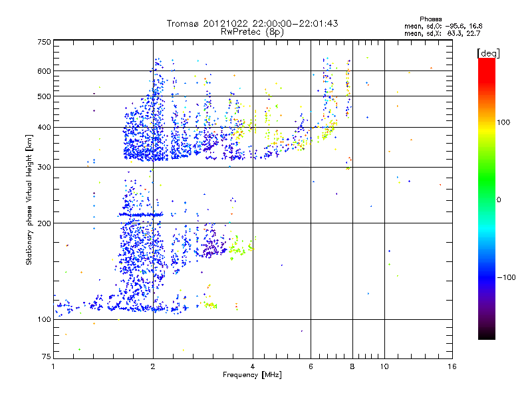
Task: Click y-axis tick label '300'
Action: point(44,168)
